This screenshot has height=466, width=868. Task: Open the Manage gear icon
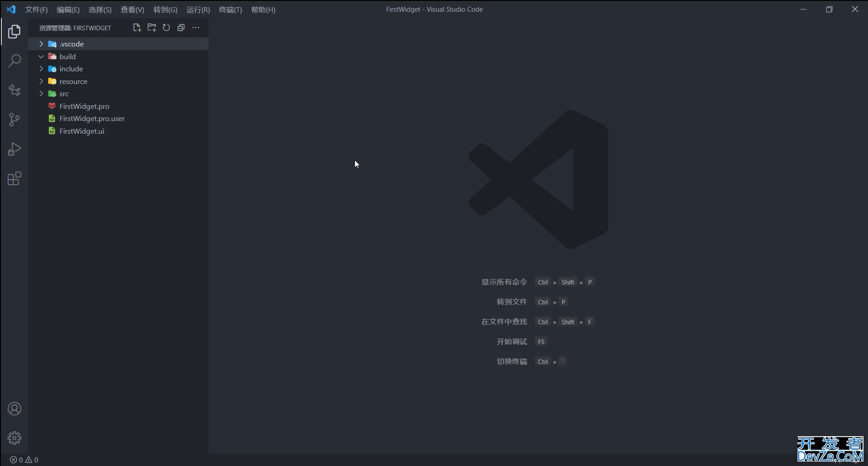coord(14,438)
